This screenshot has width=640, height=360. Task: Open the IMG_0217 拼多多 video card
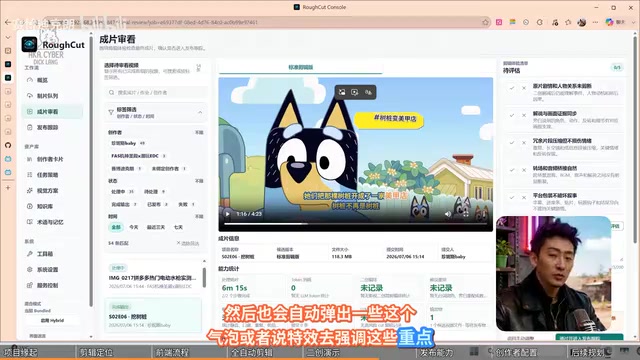(152, 278)
